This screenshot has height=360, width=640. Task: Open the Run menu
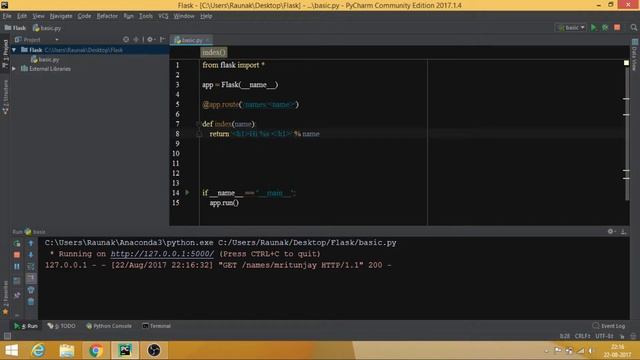pos(129,16)
